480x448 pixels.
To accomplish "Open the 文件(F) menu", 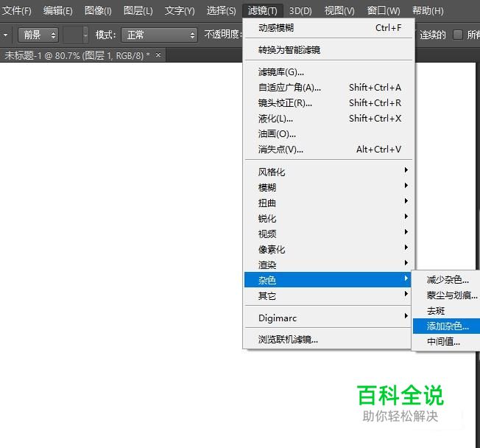I will pyautogui.click(x=17, y=11).
